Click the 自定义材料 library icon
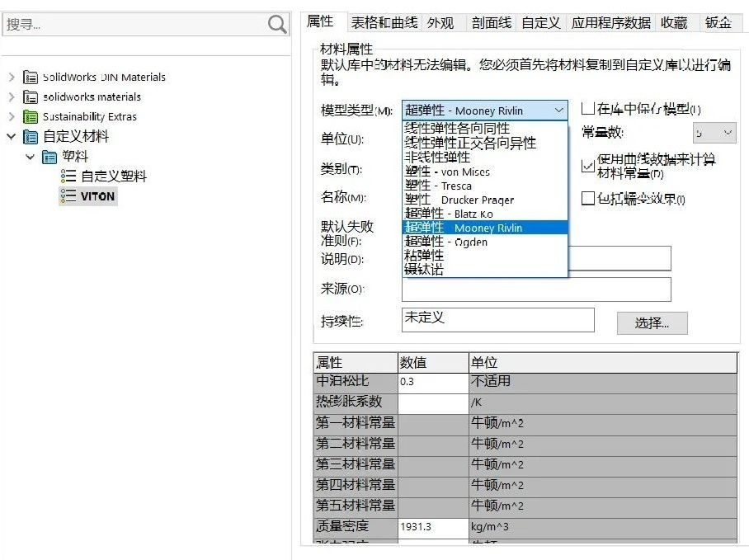This screenshot has height=560, width=749. pyautogui.click(x=31, y=136)
